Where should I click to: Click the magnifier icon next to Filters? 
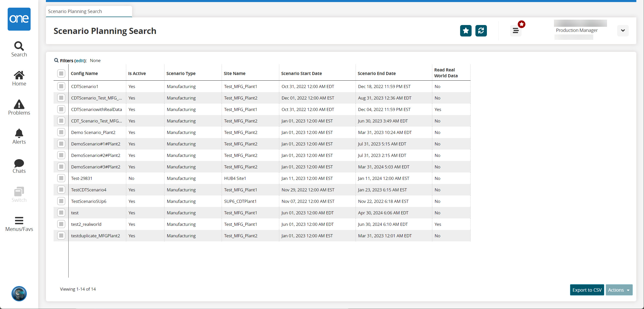pos(56,60)
